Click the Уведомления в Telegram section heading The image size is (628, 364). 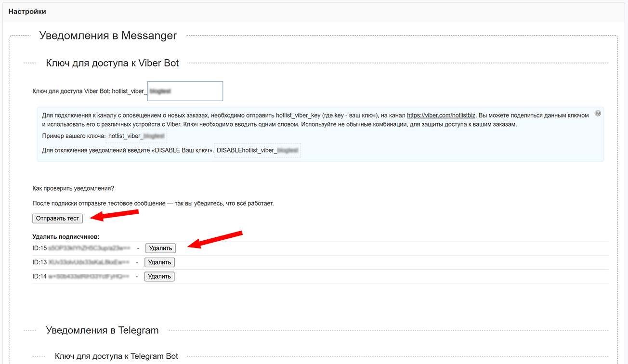pyautogui.click(x=102, y=330)
